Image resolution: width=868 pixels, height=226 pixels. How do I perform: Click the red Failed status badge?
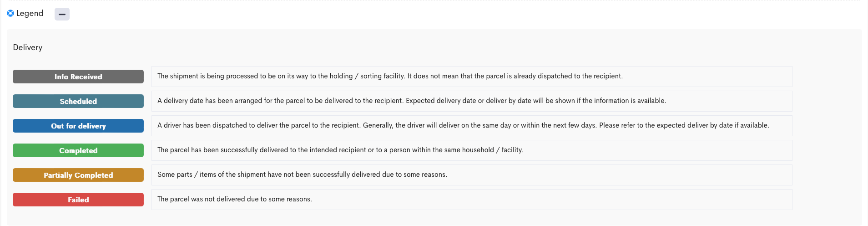click(78, 200)
